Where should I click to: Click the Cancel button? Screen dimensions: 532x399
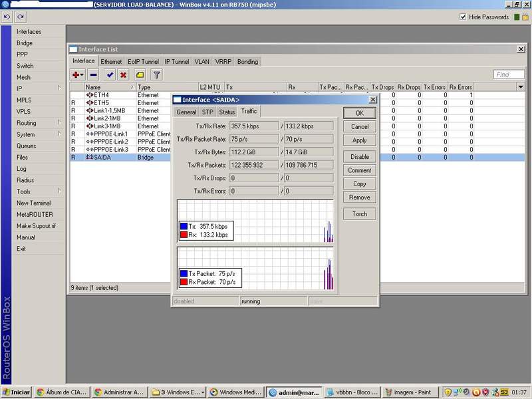click(360, 126)
